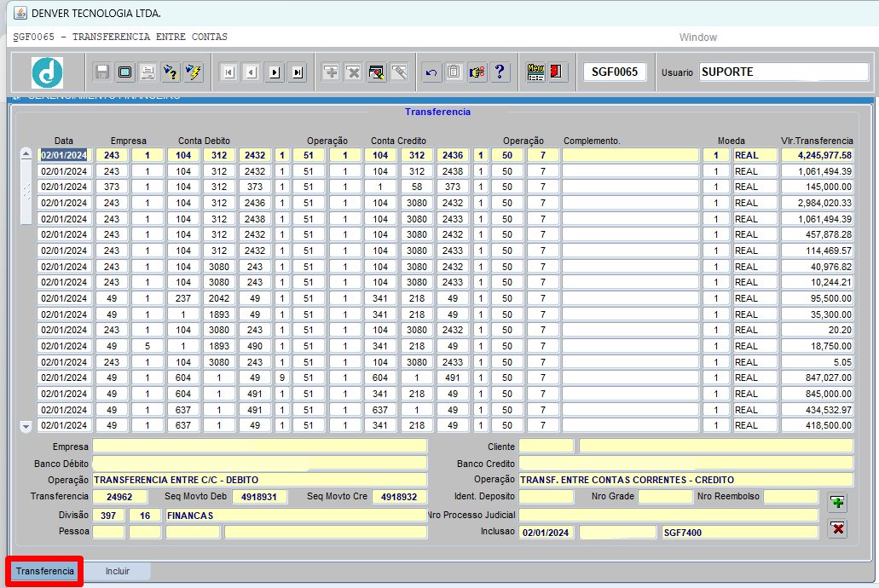This screenshot has height=588, width=879.
Task: Open the Window menu
Action: (x=698, y=37)
